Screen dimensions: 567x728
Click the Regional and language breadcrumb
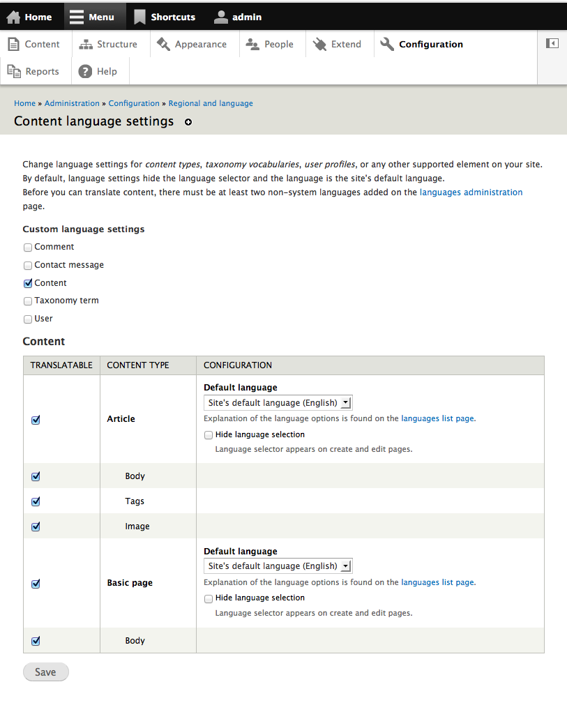pyautogui.click(x=211, y=103)
